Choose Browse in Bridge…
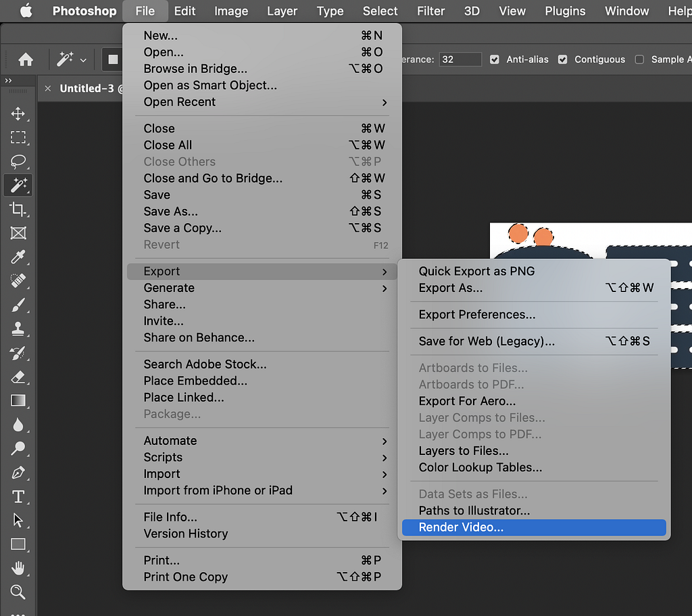Viewport: 692px width, 616px height. (x=262, y=69)
